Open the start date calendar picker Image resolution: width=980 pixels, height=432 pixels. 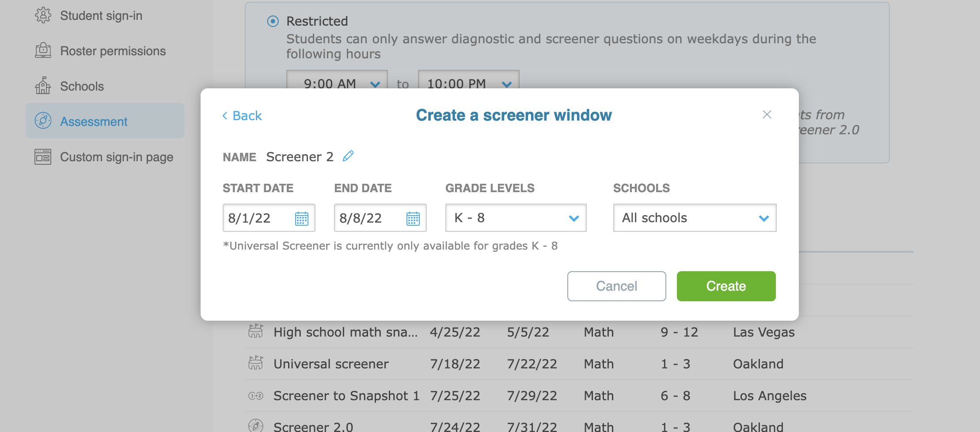[x=302, y=218]
